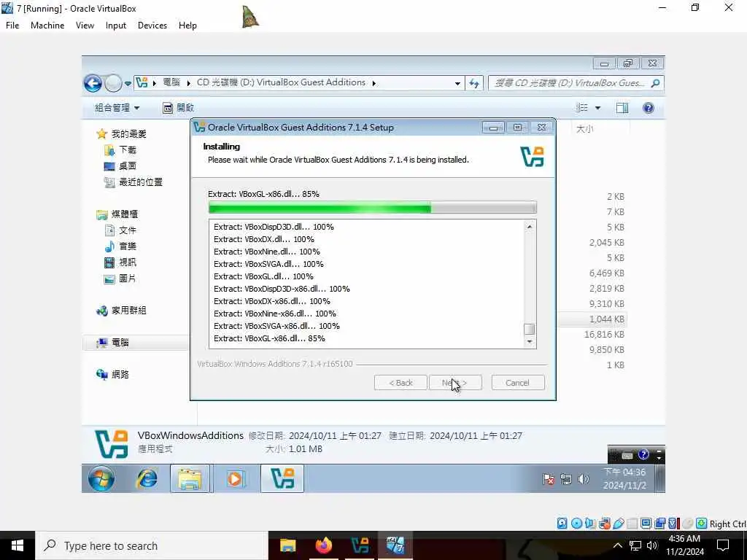
Task: Open the Windows 7 Start orb
Action: pyautogui.click(x=101, y=478)
